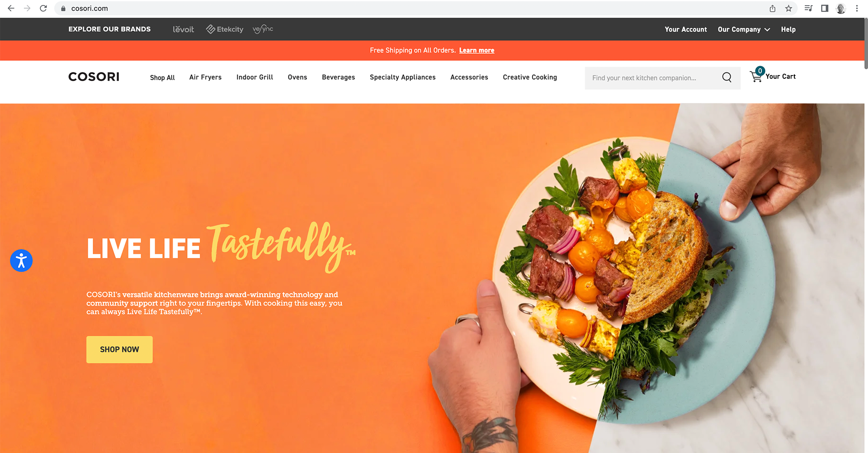
Task: Click the browser reload icon
Action: tap(43, 8)
